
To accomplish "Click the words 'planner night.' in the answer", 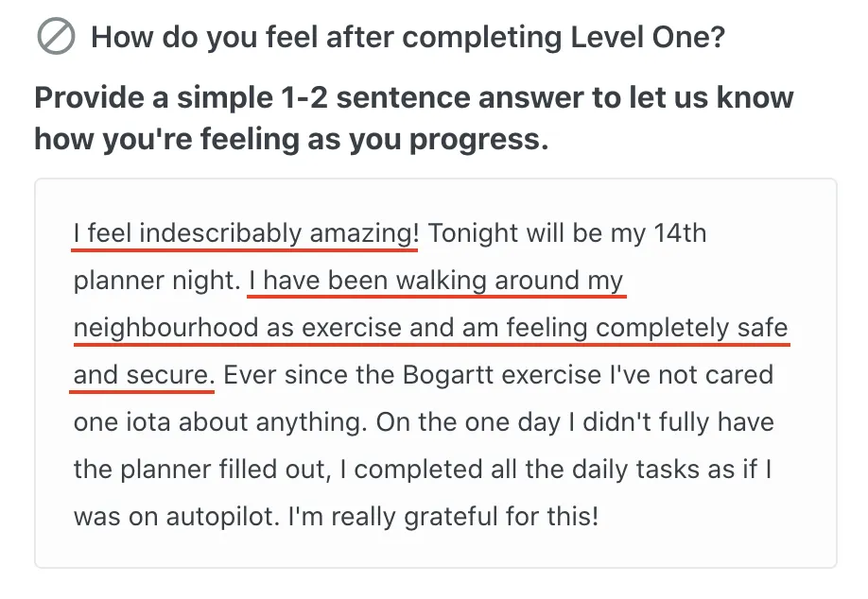I will [157, 281].
